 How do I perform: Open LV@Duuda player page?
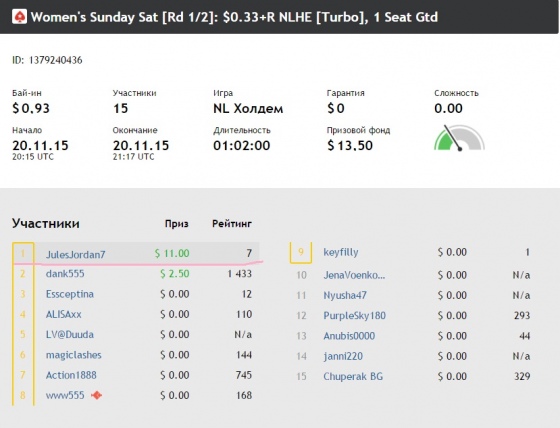(70, 335)
